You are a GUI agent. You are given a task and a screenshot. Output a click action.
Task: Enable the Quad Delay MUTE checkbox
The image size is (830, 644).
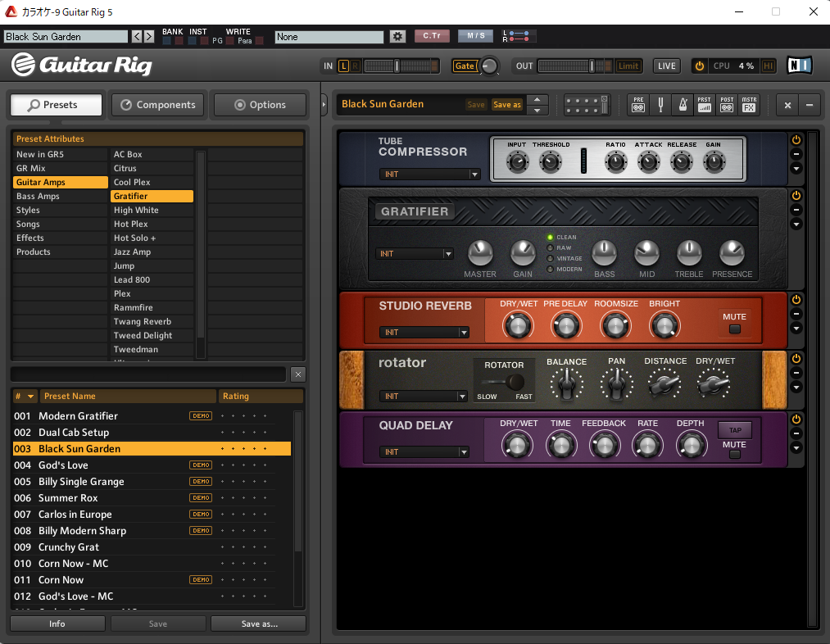[735, 455]
